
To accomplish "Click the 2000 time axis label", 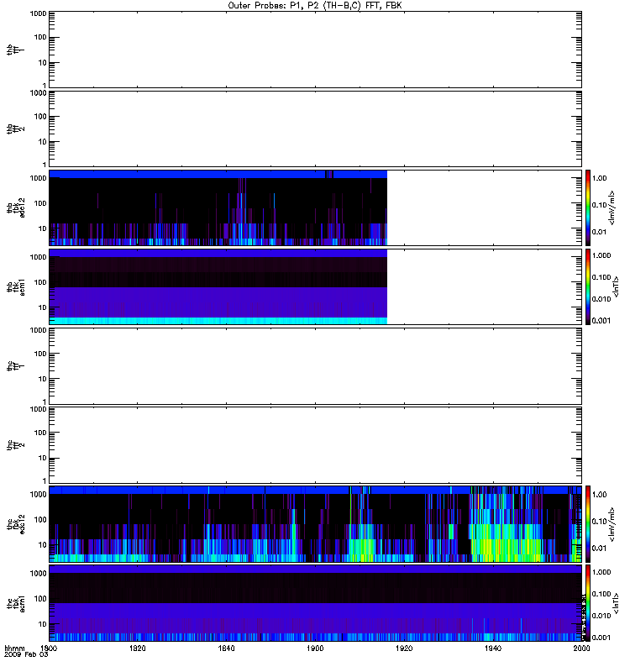I will pos(581,648).
